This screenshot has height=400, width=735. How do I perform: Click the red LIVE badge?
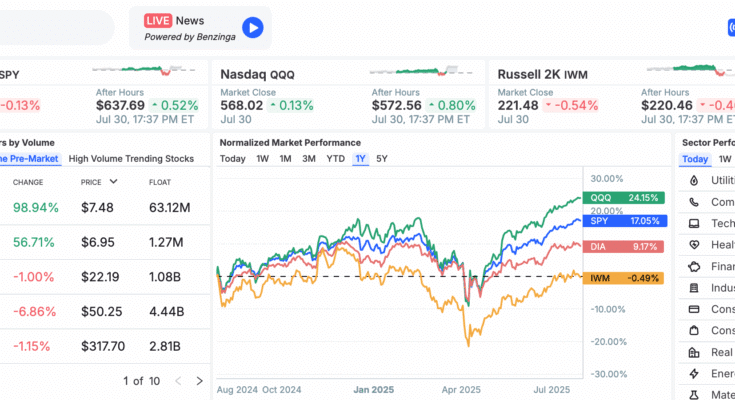tap(158, 21)
